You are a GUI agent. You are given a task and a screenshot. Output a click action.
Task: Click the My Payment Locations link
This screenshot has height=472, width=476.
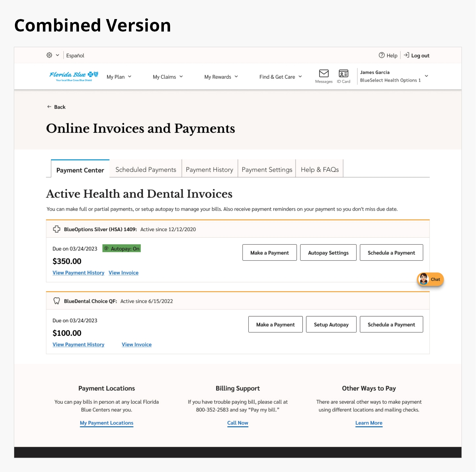point(106,423)
